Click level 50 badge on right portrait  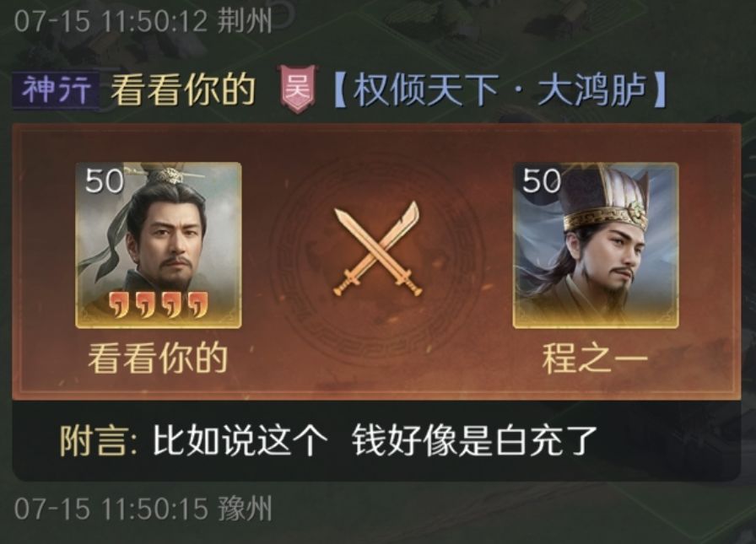pyautogui.click(x=542, y=181)
